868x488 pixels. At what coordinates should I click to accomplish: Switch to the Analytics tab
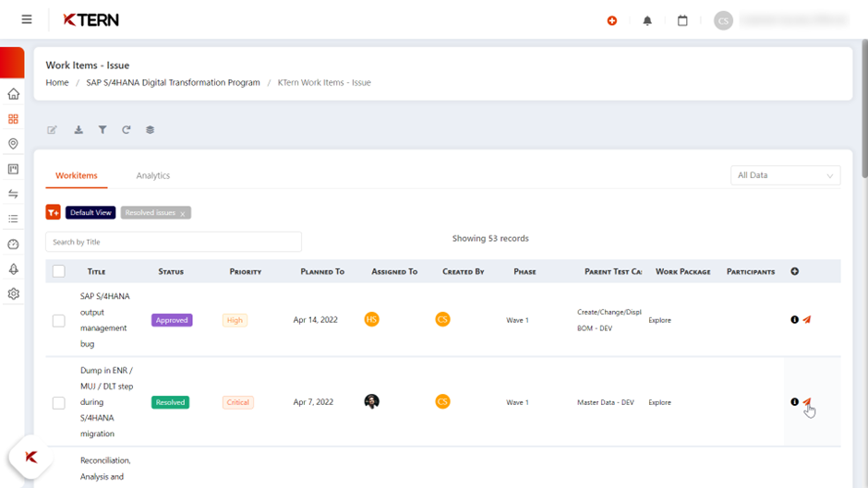click(152, 175)
